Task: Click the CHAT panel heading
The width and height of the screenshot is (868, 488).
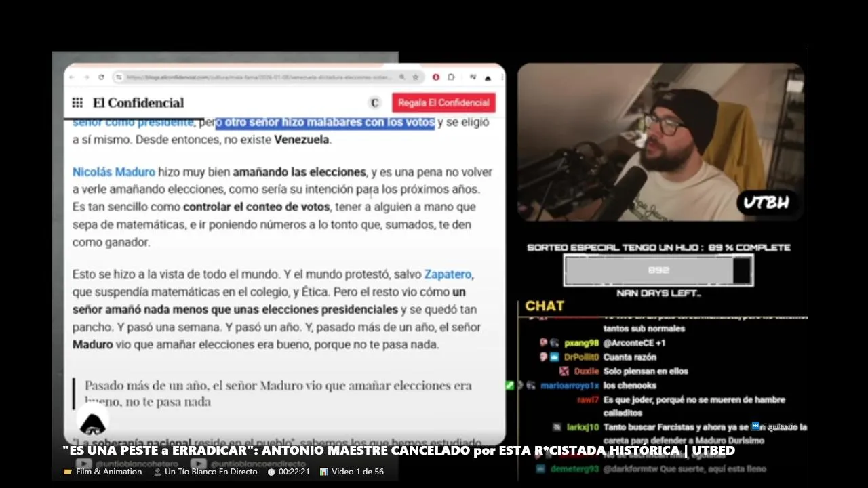Action: 545,306
